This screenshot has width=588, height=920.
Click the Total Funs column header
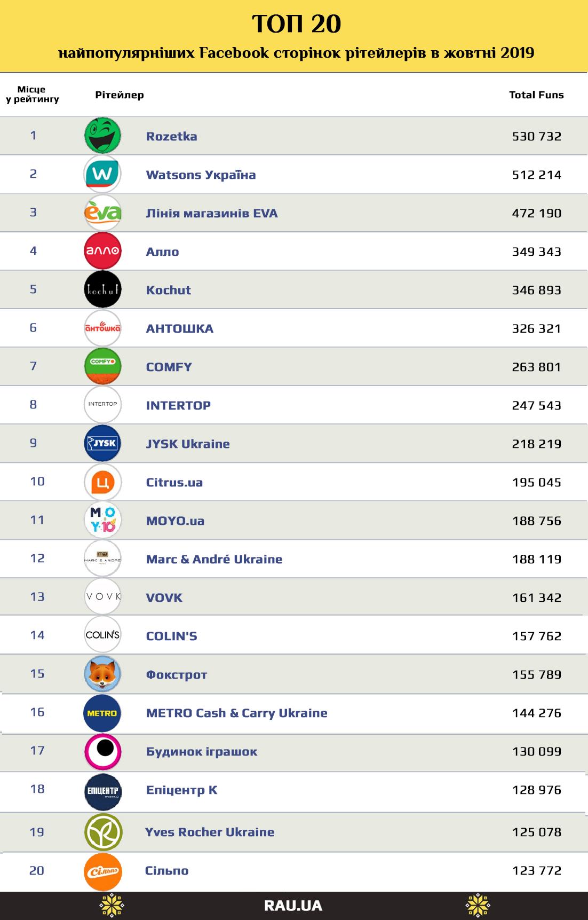point(536,95)
